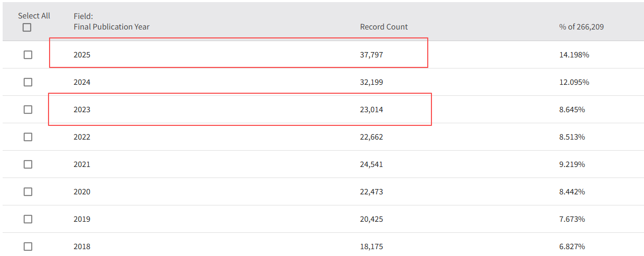Tick the checkbox for 2024
Screen dimensions: 644x256
[28, 82]
